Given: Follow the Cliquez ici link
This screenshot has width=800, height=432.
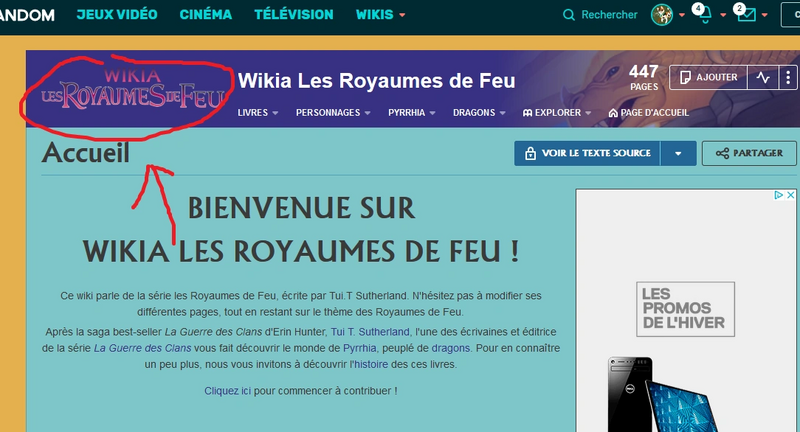Looking at the screenshot, I should pos(227,390).
